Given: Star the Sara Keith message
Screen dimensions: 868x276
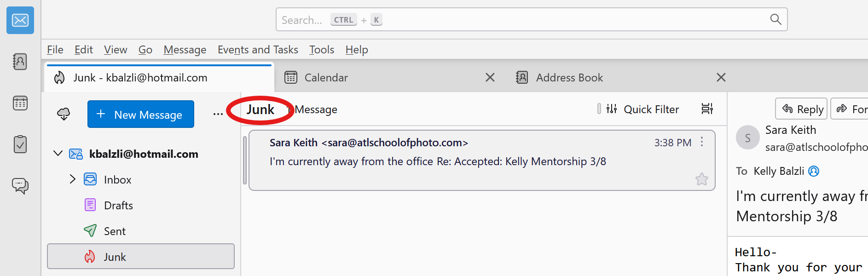Looking at the screenshot, I should 701,179.
